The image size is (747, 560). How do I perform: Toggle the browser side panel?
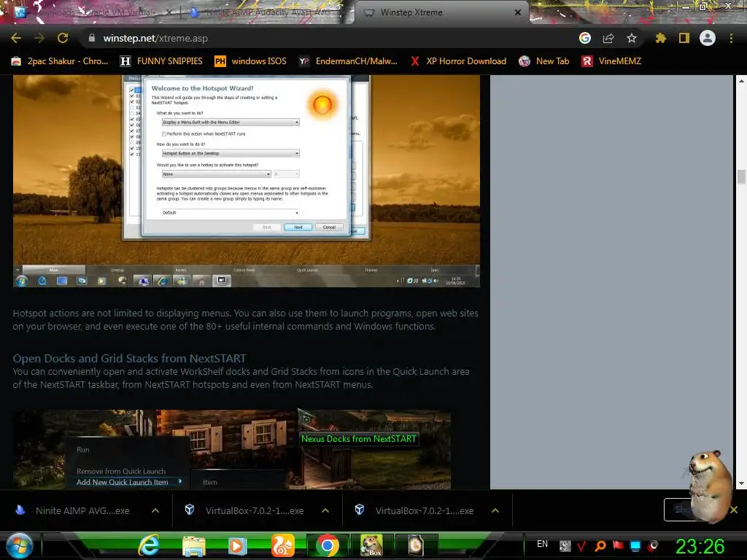(x=684, y=38)
